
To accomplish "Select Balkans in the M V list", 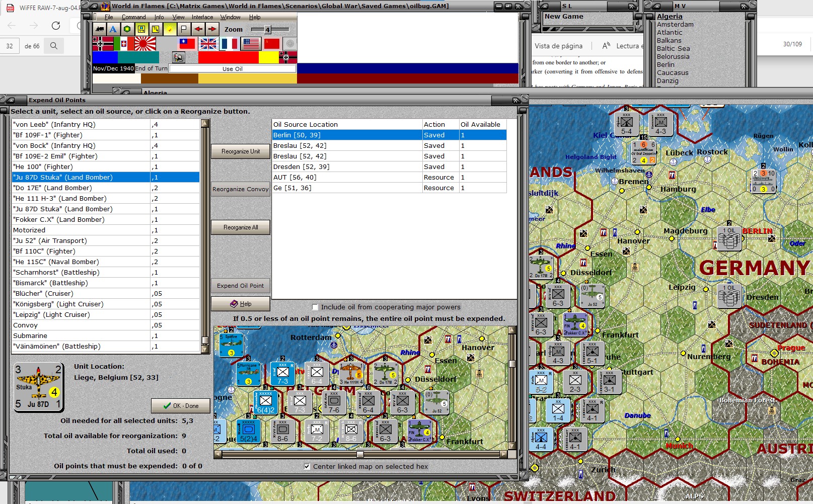I will 669,41.
